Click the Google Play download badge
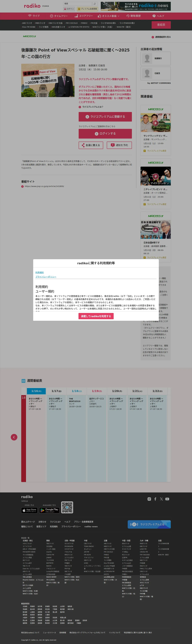 49,510
